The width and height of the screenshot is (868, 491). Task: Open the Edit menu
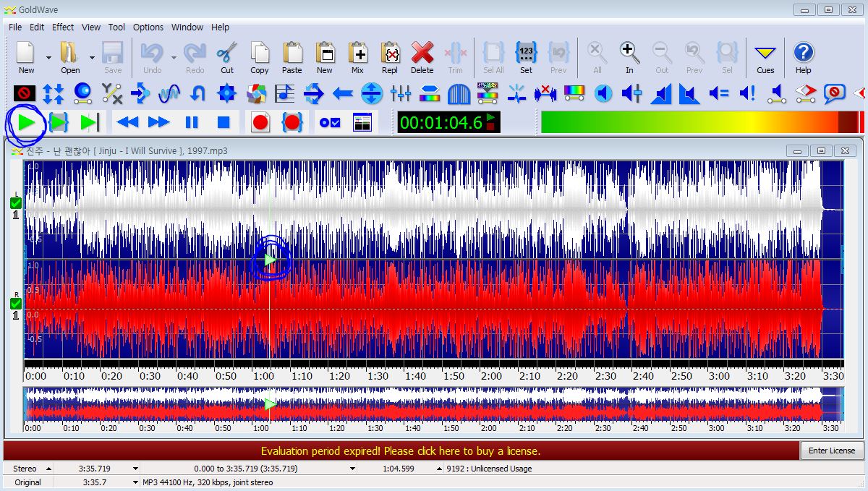tap(37, 27)
